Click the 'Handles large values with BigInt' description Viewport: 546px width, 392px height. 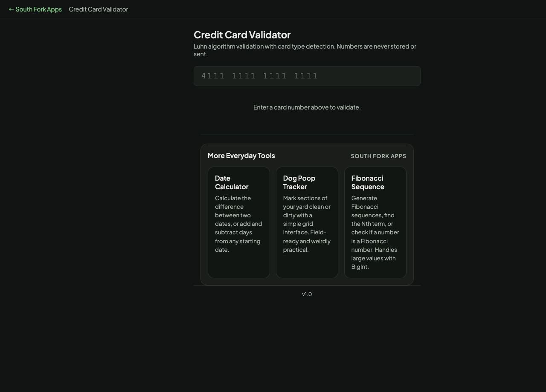click(x=375, y=232)
